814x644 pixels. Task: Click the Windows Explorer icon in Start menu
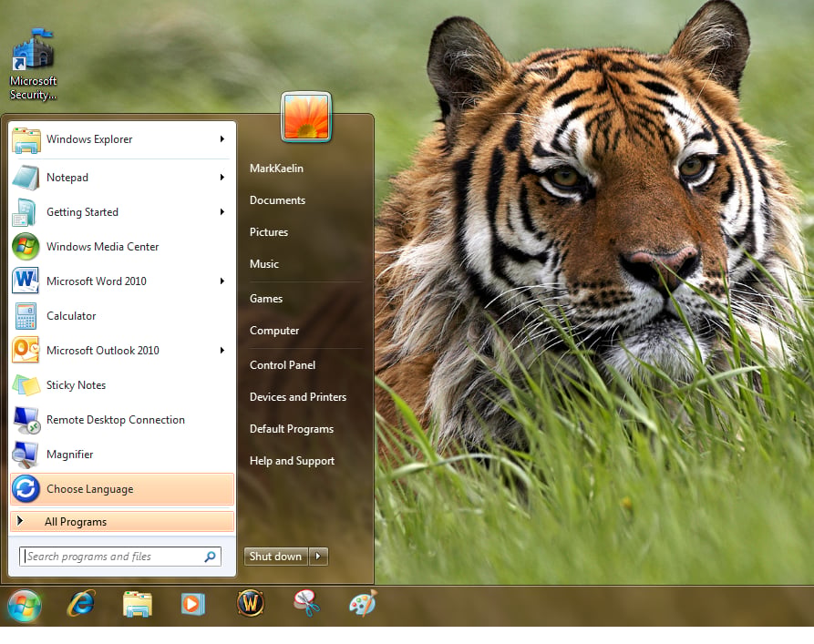click(x=26, y=139)
